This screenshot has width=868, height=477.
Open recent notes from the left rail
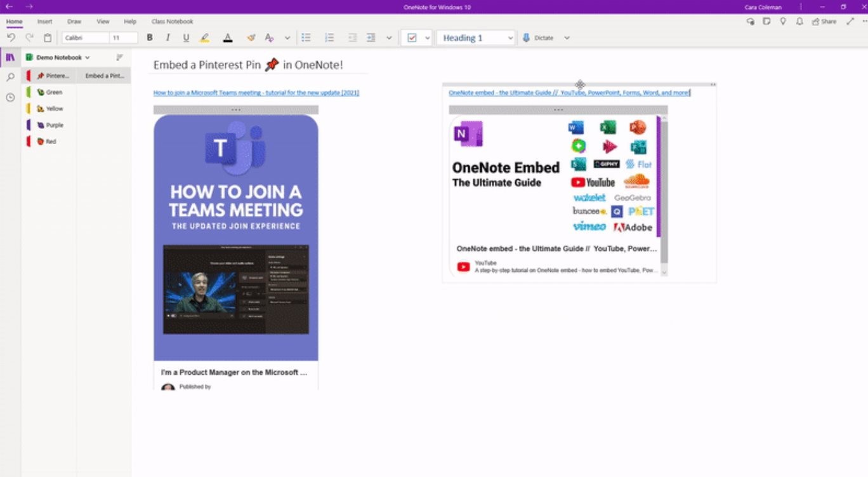[x=10, y=98]
